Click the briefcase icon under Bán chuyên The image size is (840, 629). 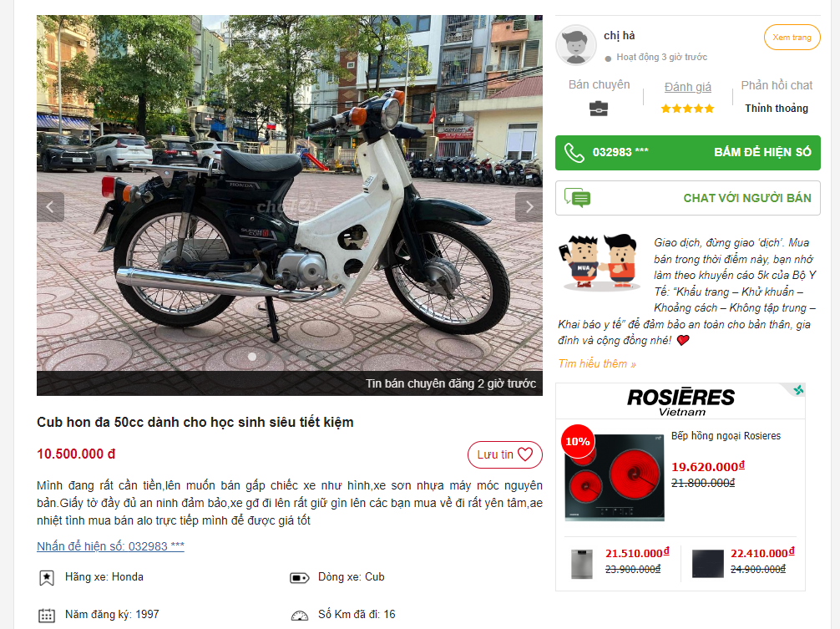coord(599,109)
